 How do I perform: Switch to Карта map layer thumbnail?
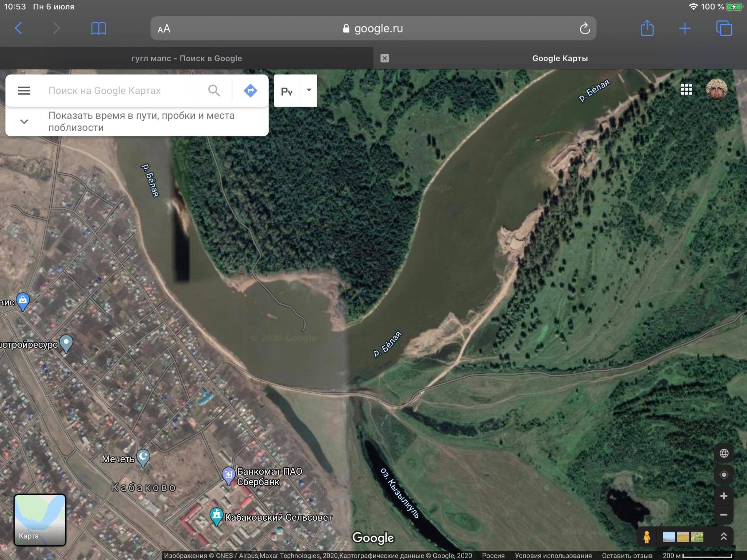click(x=40, y=520)
